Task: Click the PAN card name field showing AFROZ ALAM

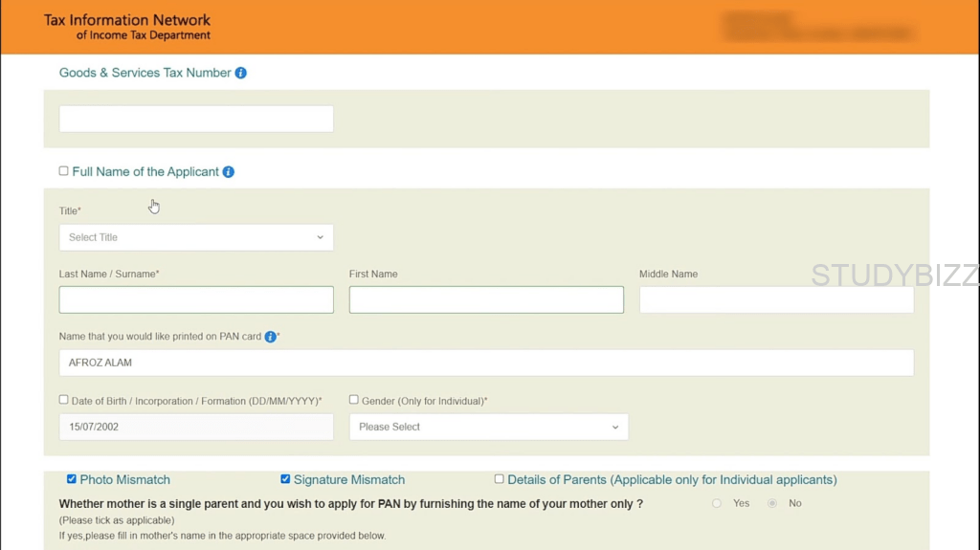Action: (486, 363)
